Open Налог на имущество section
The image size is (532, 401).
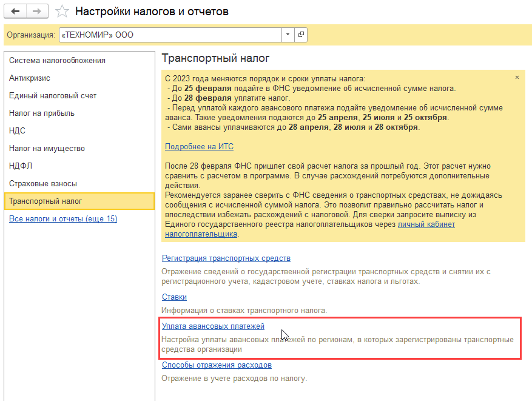click(x=79, y=148)
